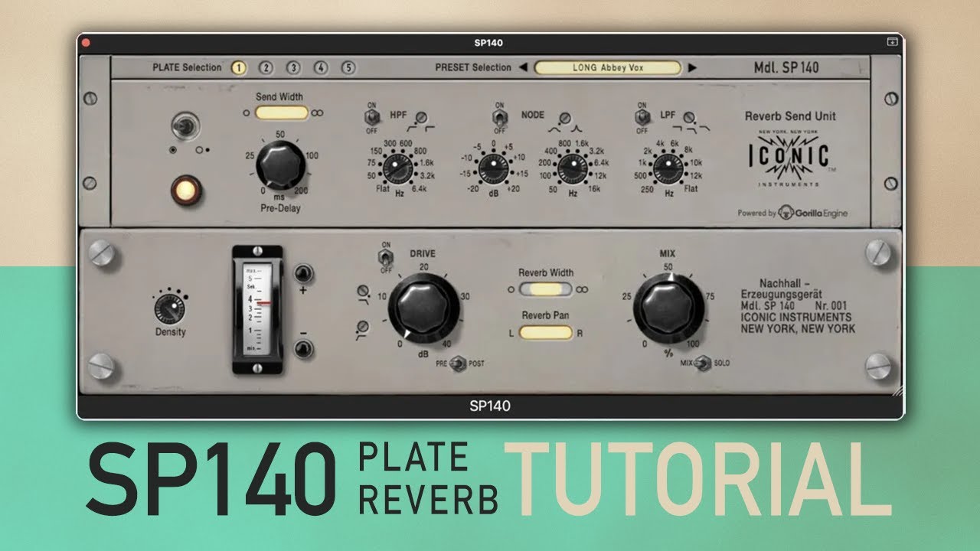Go to the previous preset arrow
This screenshot has height=551, width=980.
click(x=523, y=67)
